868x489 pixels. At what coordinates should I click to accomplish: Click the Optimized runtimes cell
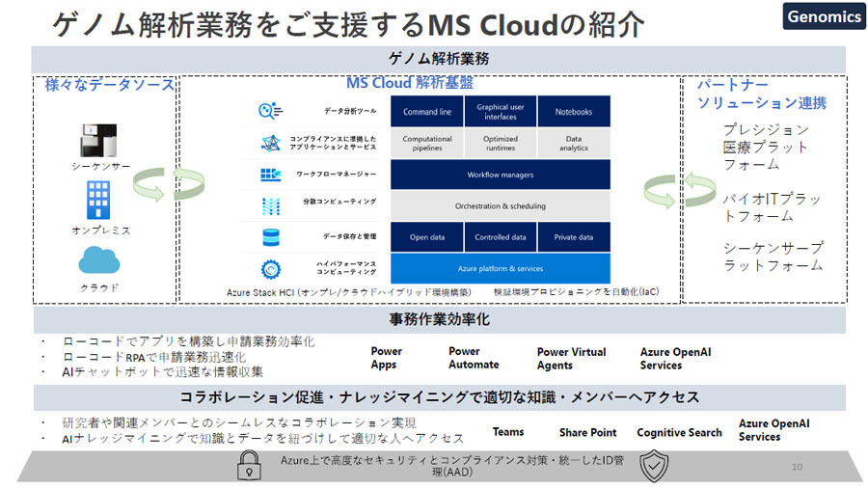tap(501, 144)
